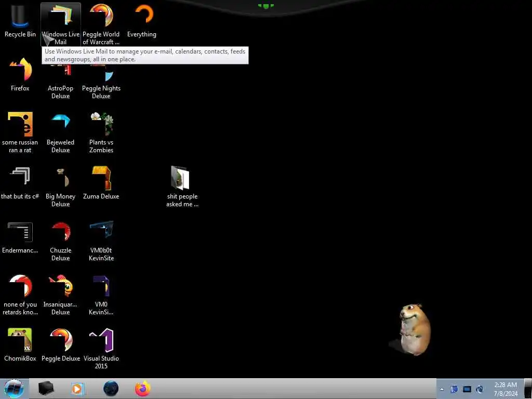This screenshot has width=532, height=399.
Task: Select the VM0b0t KevinSite desktop icon
Action: [101, 241]
